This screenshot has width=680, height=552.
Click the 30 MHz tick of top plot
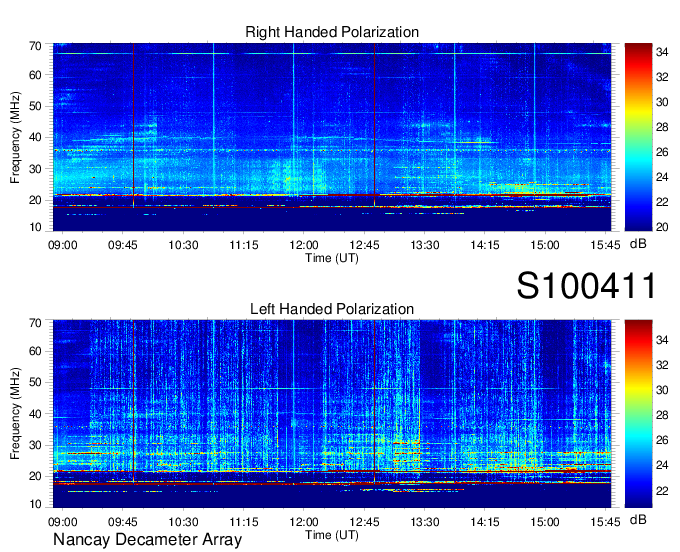(35, 169)
